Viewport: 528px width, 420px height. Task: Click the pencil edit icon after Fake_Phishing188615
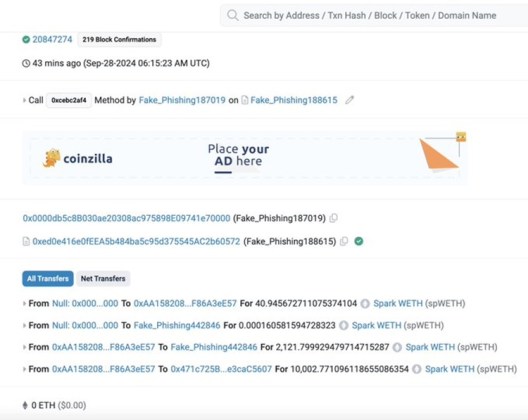pyautogui.click(x=350, y=100)
